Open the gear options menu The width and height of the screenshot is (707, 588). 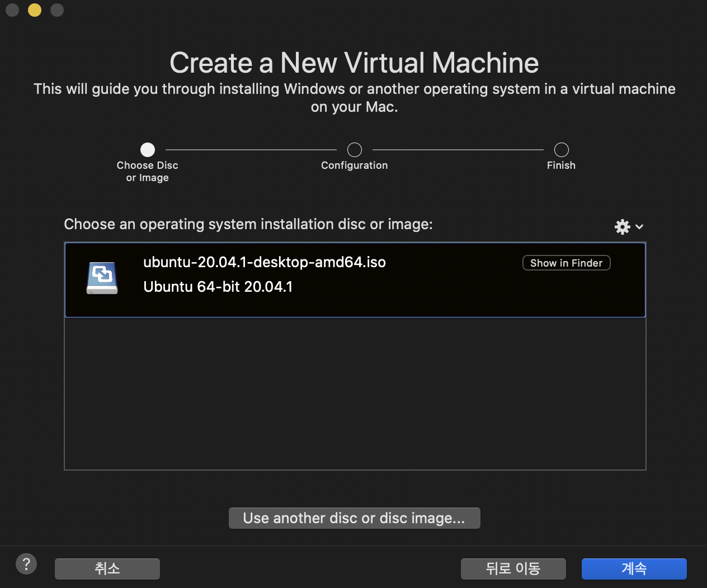[629, 226]
